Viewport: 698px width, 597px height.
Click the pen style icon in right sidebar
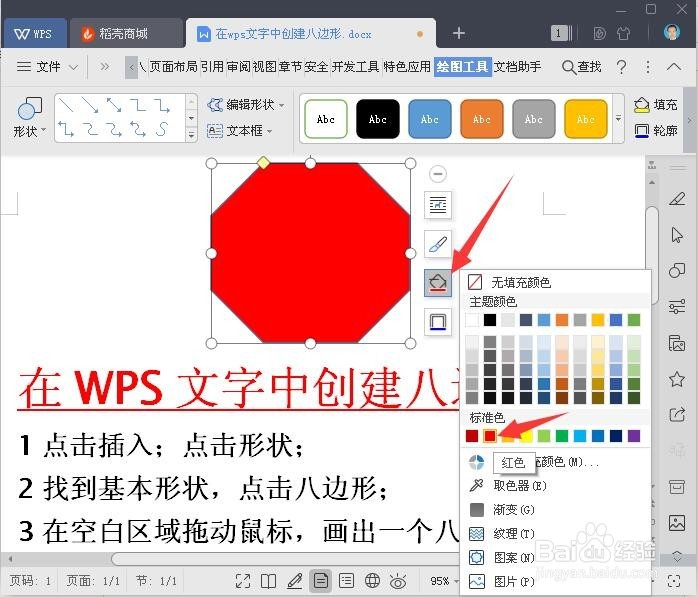point(677,199)
